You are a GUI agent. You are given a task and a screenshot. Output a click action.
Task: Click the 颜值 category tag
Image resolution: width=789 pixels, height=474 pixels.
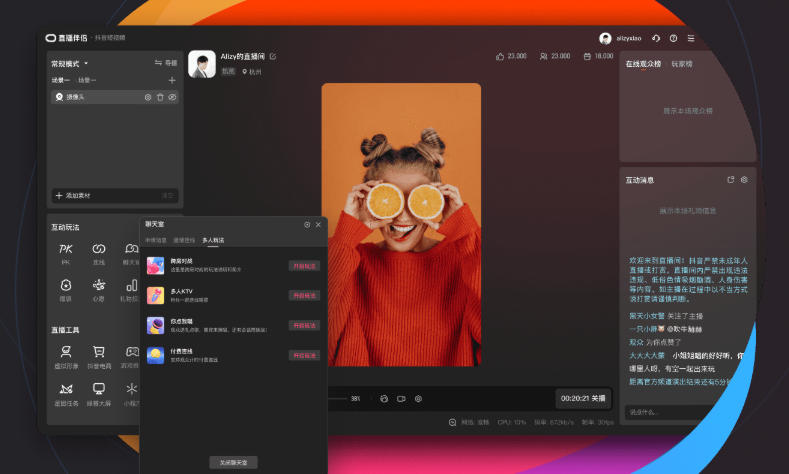[228, 71]
